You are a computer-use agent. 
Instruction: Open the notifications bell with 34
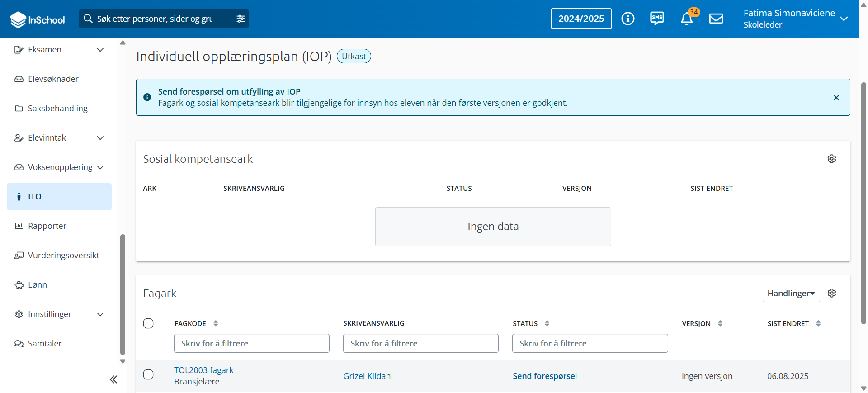687,19
